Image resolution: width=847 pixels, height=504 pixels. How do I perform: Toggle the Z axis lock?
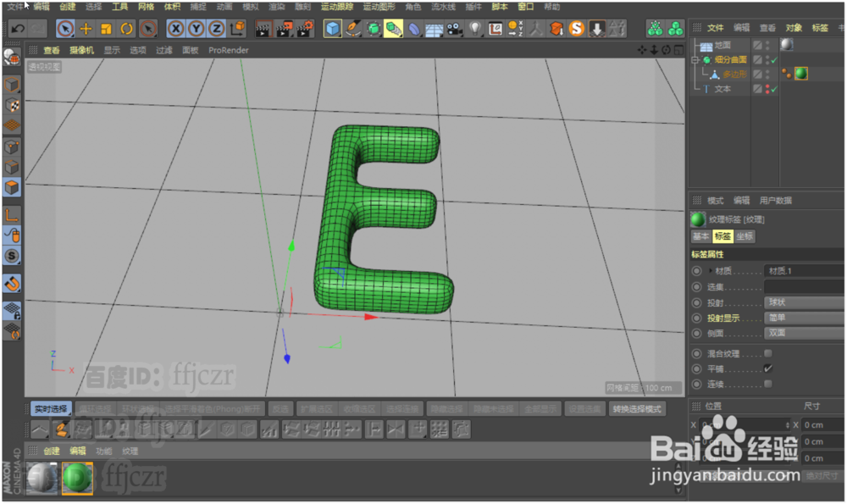[x=216, y=29]
